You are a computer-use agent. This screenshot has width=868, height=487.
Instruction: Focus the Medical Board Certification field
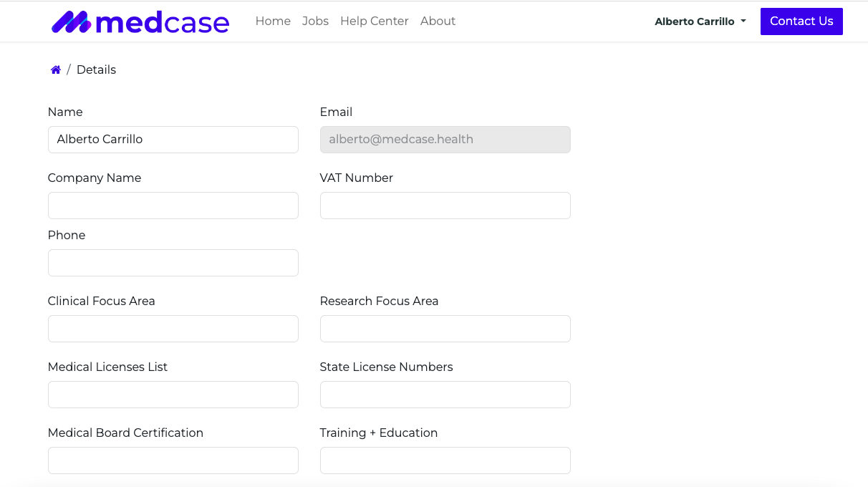173,461
